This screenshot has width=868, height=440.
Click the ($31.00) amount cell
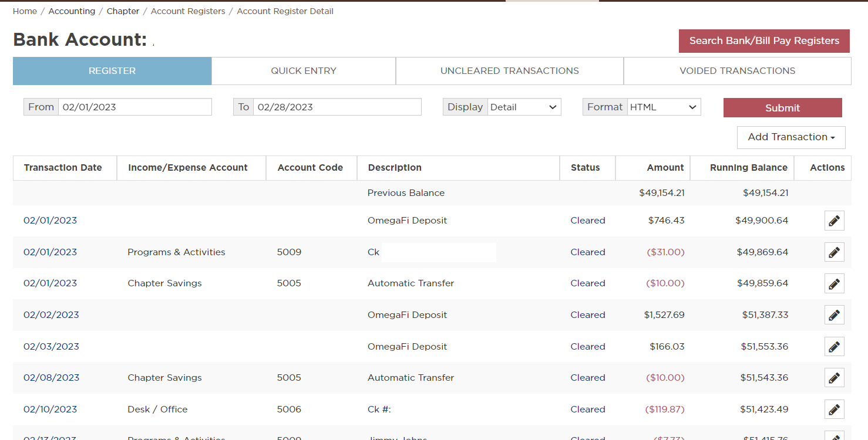665,252
